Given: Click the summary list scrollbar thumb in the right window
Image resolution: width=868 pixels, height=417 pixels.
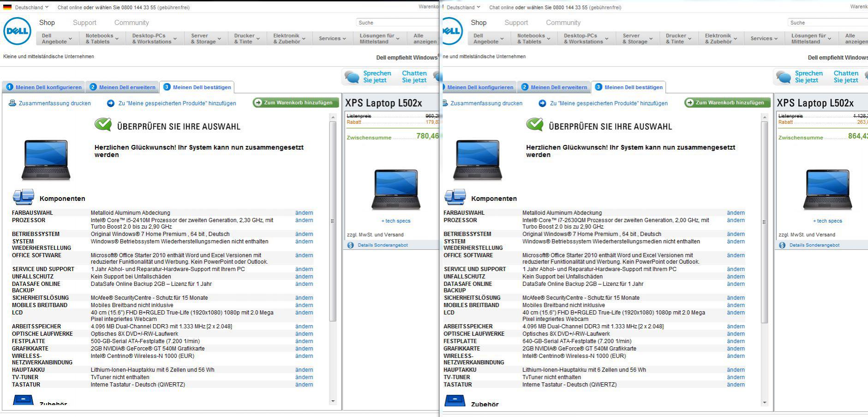Looking at the screenshot, I should (764, 222).
